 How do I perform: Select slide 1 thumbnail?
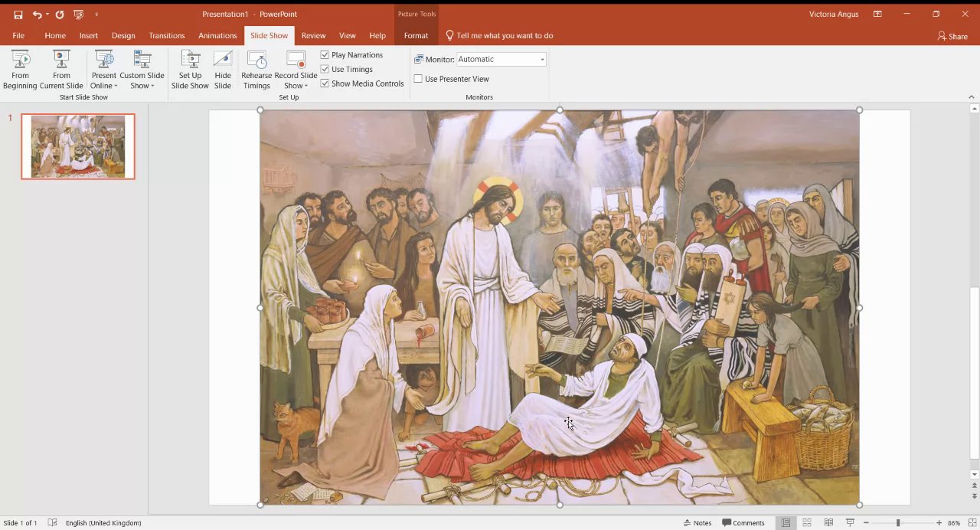[78, 146]
